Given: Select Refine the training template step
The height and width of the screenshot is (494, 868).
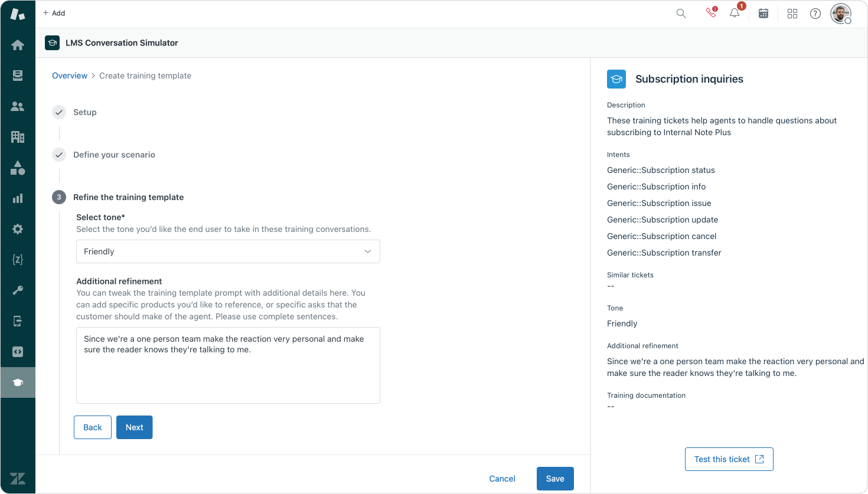Looking at the screenshot, I should click(128, 197).
